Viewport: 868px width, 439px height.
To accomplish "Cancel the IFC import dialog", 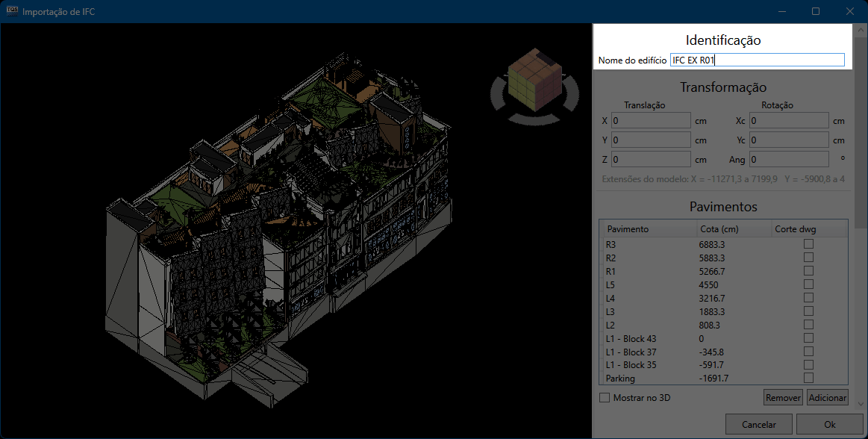I will 758,424.
